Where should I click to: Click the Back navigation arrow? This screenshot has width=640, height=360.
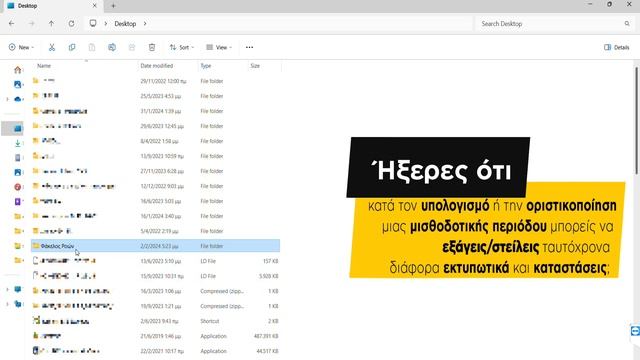[x=11, y=24]
